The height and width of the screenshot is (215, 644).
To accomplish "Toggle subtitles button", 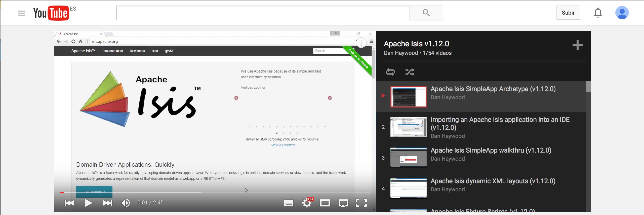I will tap(289, 203).
